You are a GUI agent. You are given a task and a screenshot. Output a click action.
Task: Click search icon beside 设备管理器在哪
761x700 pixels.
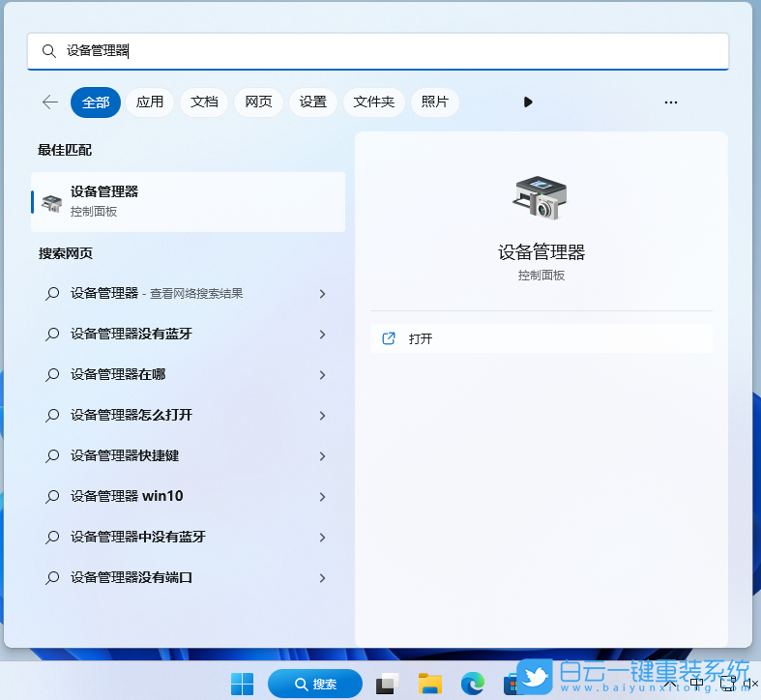click(x=52, y=375)
